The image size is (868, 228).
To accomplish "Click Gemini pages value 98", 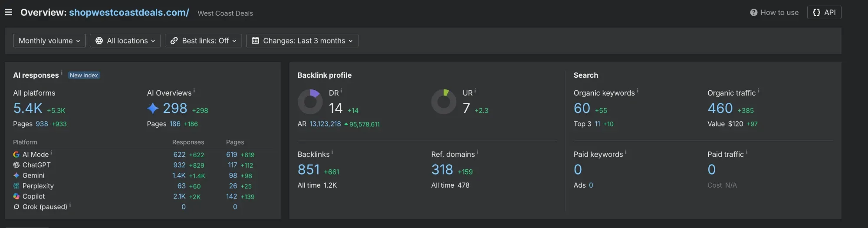I will tap(233, 175).
